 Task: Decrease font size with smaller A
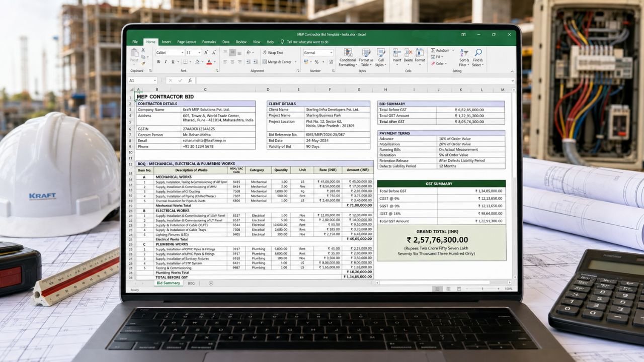[x=214, y=52]
